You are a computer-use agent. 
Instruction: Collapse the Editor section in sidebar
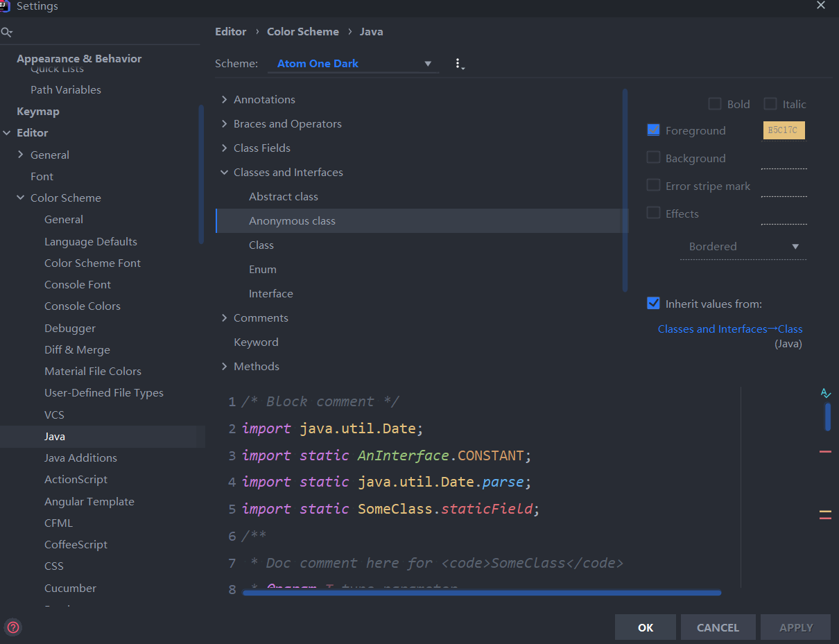click(7, 133)
